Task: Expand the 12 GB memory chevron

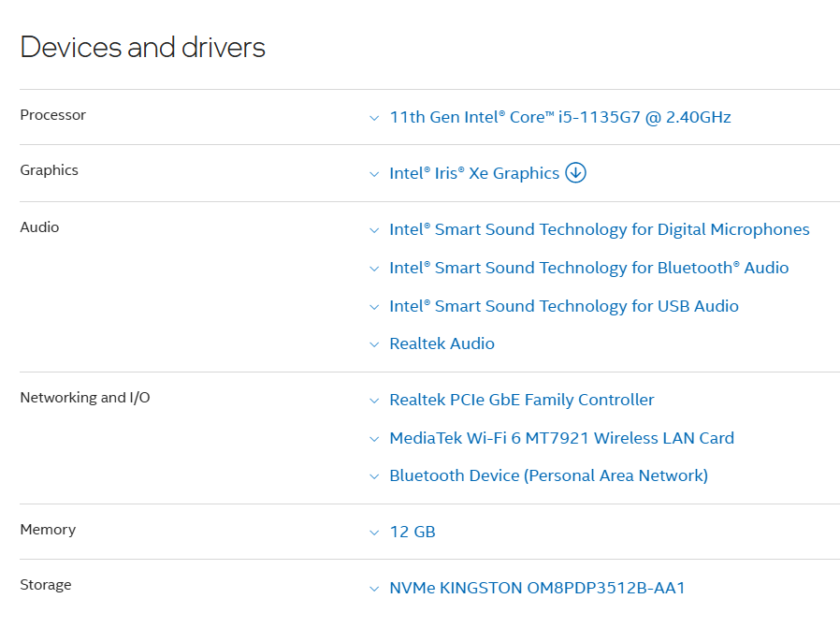Action: [x=374, y=533]
